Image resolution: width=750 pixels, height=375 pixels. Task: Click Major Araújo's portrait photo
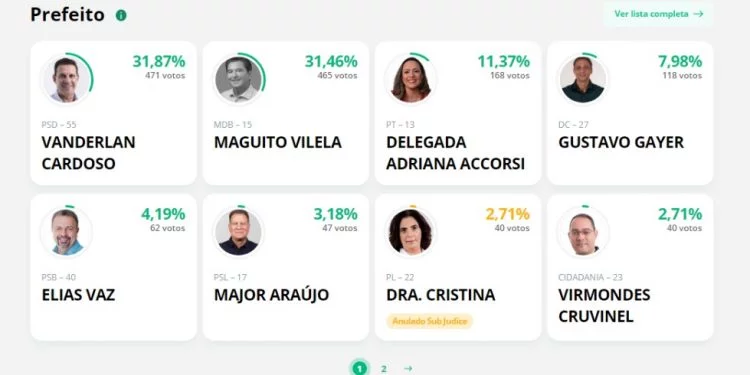(238, 232)
